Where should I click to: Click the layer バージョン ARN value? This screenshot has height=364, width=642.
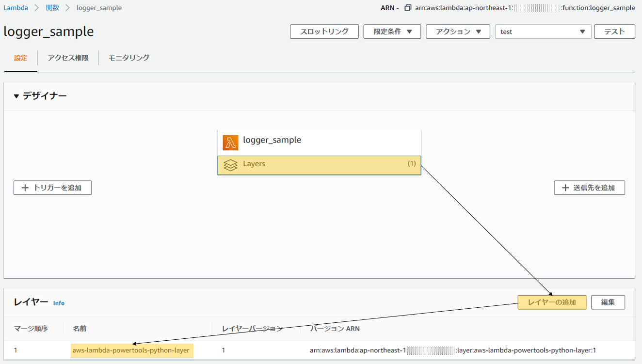pyautogui.click(x=453, y=350)
